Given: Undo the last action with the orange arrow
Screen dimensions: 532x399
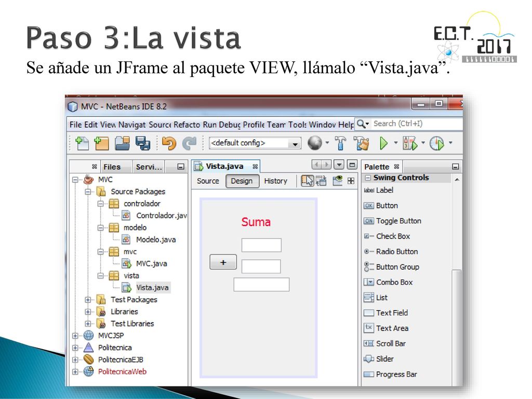Looking at the screenshot, I should (x=169, y=143).
